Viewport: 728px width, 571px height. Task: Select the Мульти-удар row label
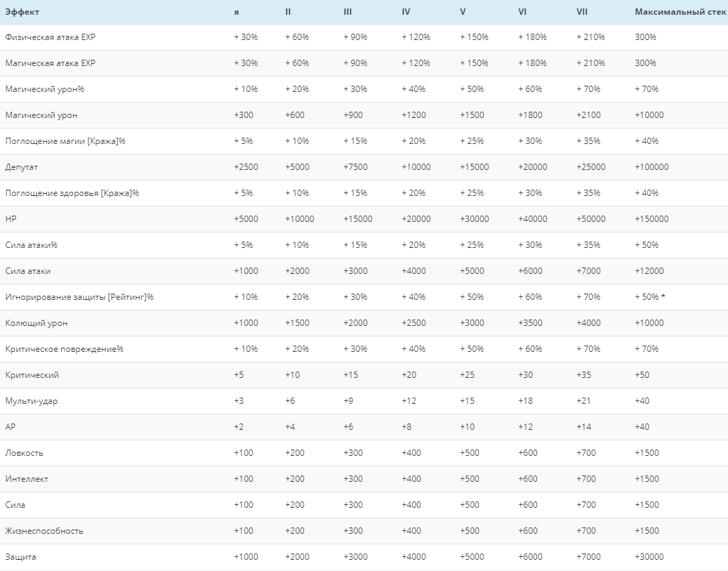click(x=32, y=401)
